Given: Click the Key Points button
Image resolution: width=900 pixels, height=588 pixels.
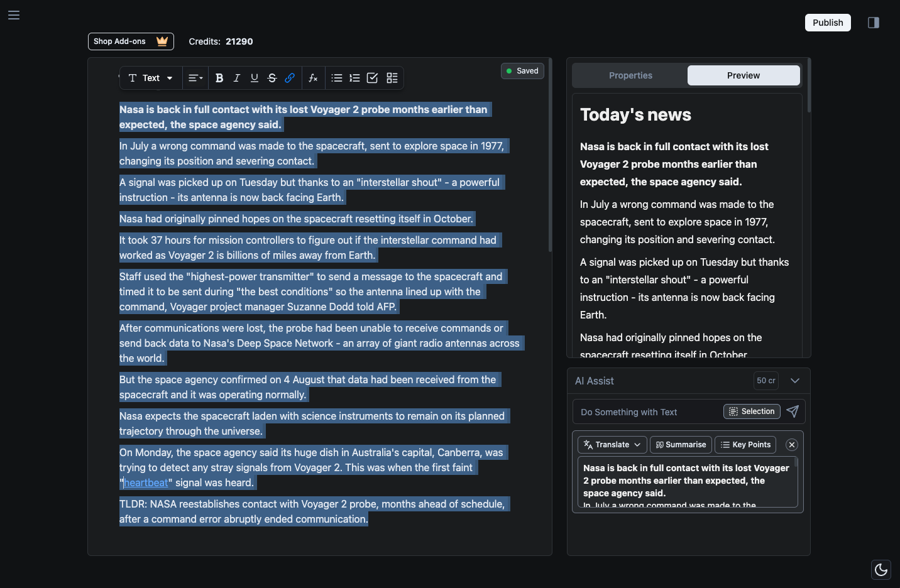Looking at the screenshot, I should click(x=745, y=445).
